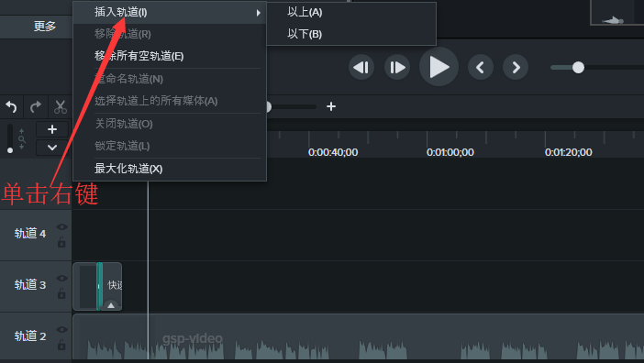Click the scissors cut icon
The image size is (644, 363).
pos(61,107)
